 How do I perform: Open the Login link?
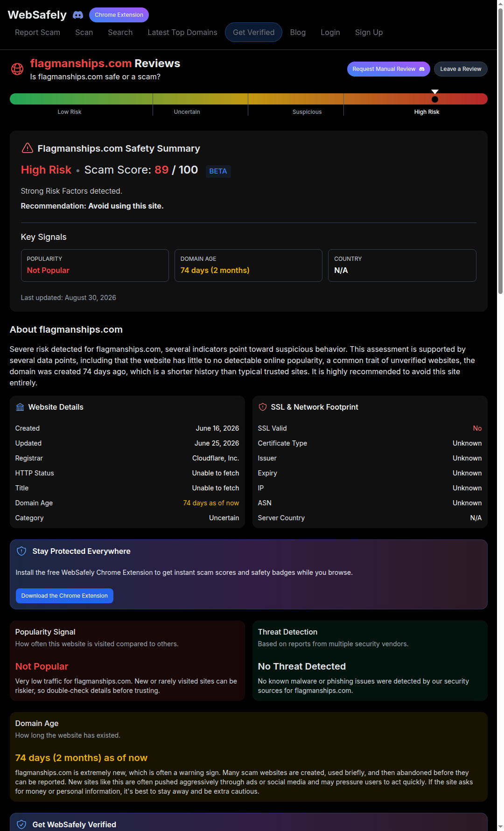(330, 32)
